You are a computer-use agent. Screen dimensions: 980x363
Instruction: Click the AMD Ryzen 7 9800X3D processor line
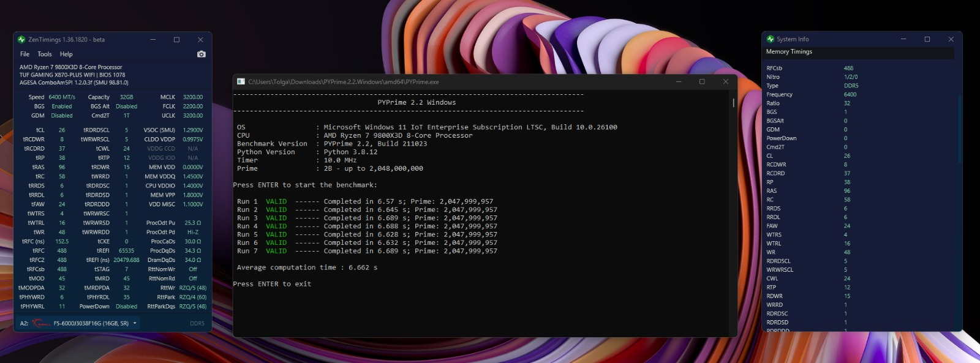tap(70, 67)
